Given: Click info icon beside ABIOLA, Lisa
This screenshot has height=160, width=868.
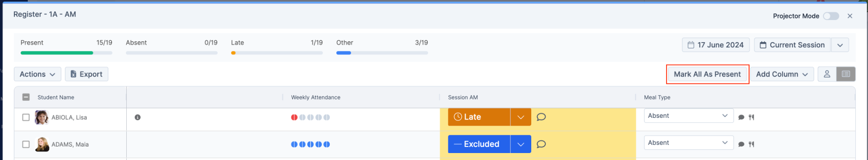Looking at the screenshot, I should click(138, 117).
